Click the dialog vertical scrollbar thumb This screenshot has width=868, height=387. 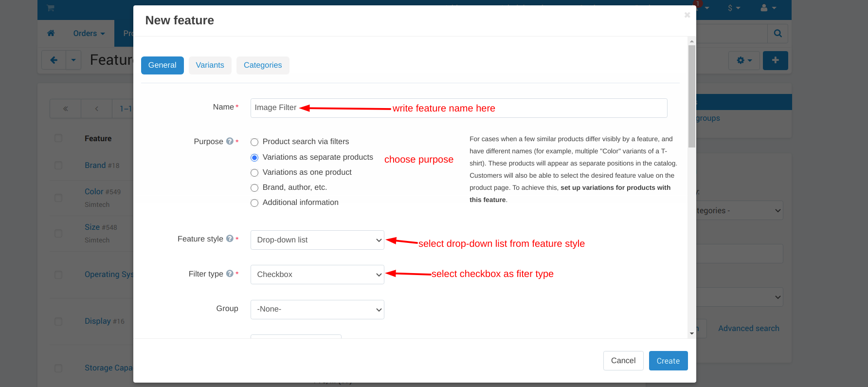click(x=691, y=96)
